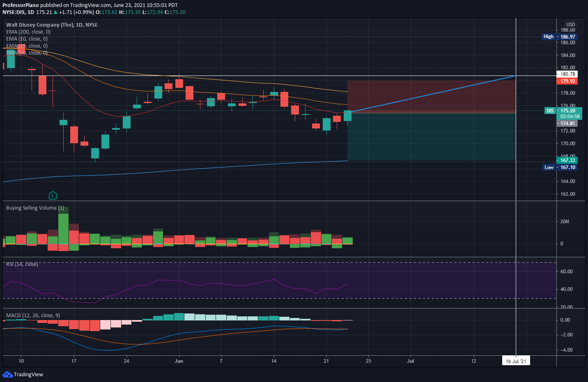Click the Low 167.10 price label

560,167
